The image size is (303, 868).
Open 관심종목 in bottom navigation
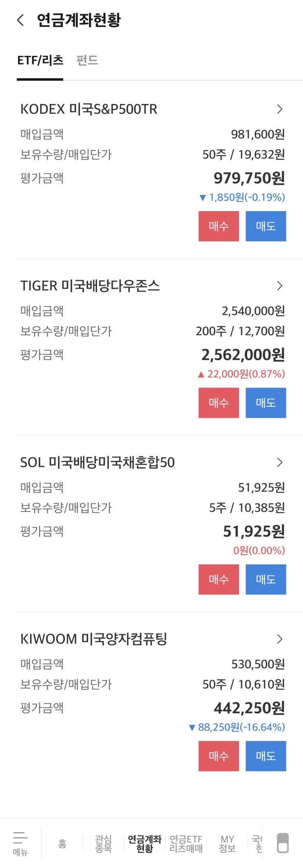[103, 844]
